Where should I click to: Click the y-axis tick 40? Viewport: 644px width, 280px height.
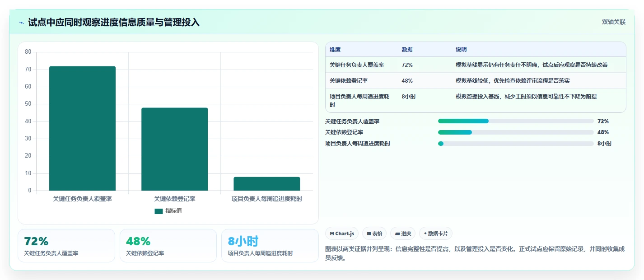coord(28,121)
